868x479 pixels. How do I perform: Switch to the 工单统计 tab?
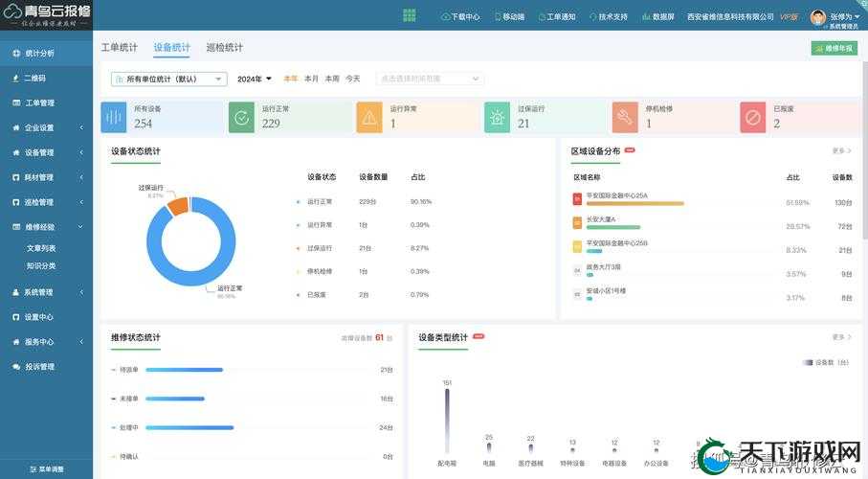coord(119,48)
